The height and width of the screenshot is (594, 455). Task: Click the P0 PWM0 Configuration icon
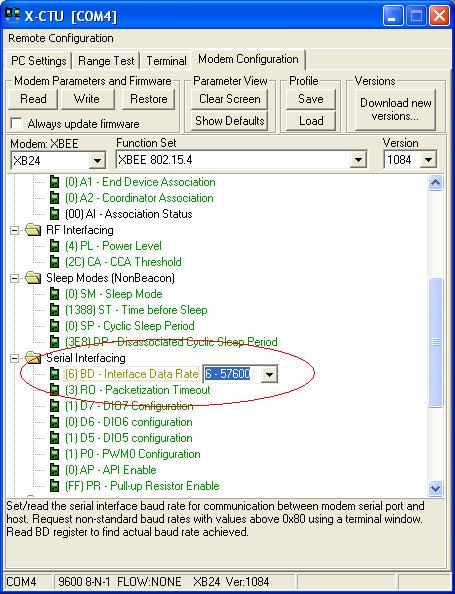55,454
